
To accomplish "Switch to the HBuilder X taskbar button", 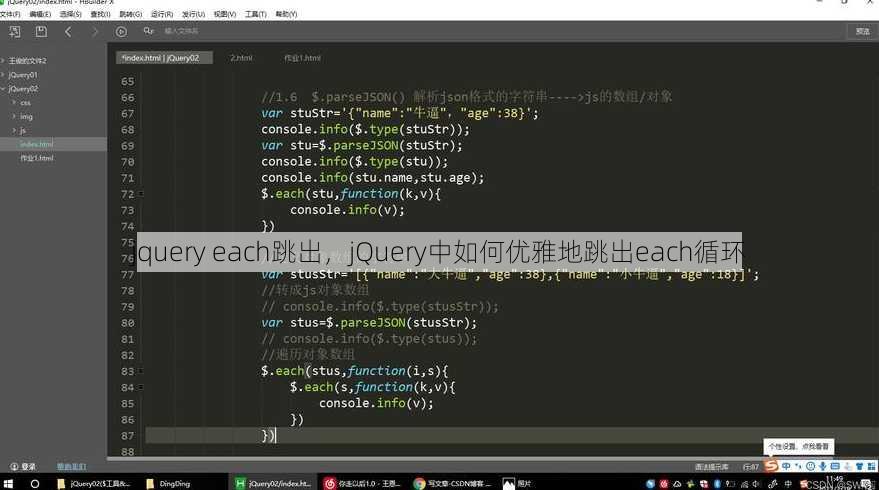I will click(273, 483).
